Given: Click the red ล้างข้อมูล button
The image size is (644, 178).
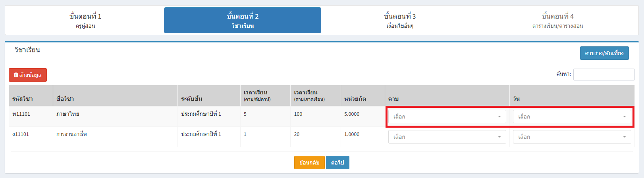Looking at the screenshot, I should pyautogui.click(x=28, y=75).
